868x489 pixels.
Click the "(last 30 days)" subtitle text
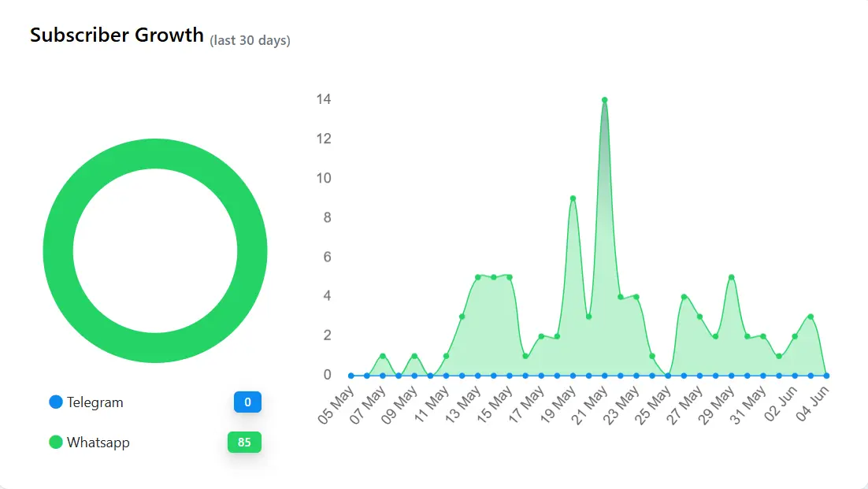tap(250, 41)
